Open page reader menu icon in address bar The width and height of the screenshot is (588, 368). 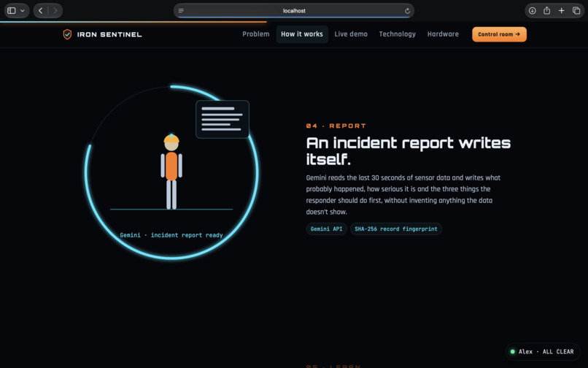(181, 10)
